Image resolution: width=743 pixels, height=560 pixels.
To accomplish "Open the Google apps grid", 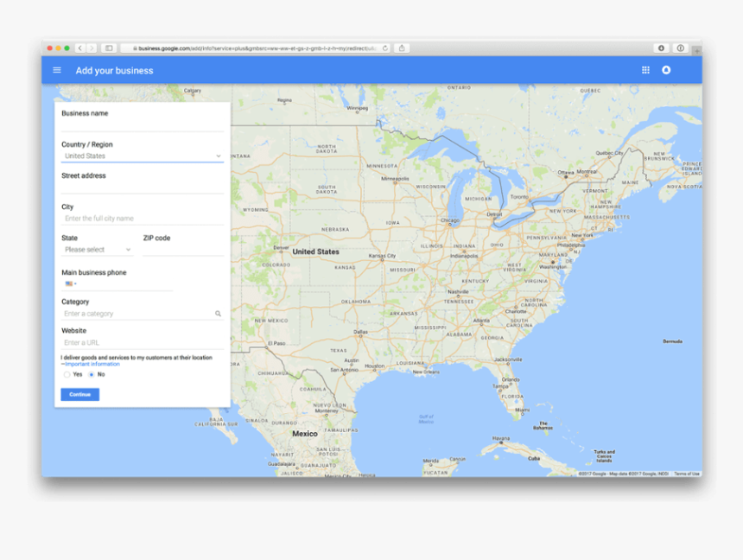I will [645, 70].
